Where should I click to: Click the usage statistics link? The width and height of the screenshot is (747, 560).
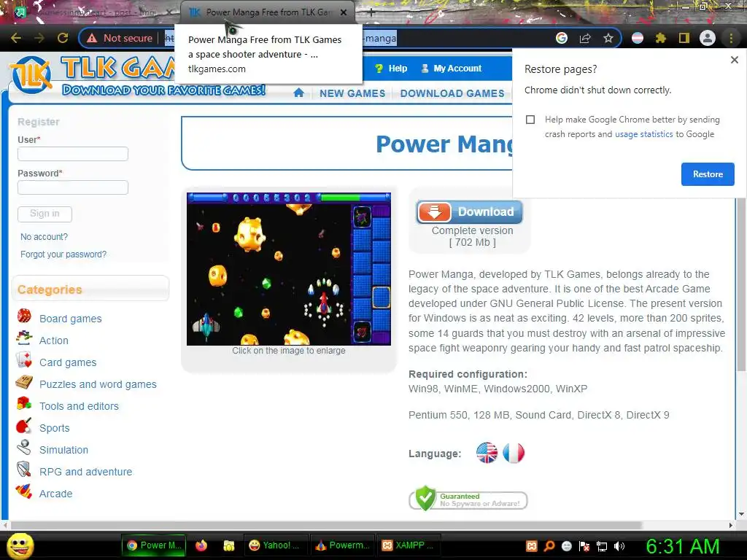coord(643,134)
